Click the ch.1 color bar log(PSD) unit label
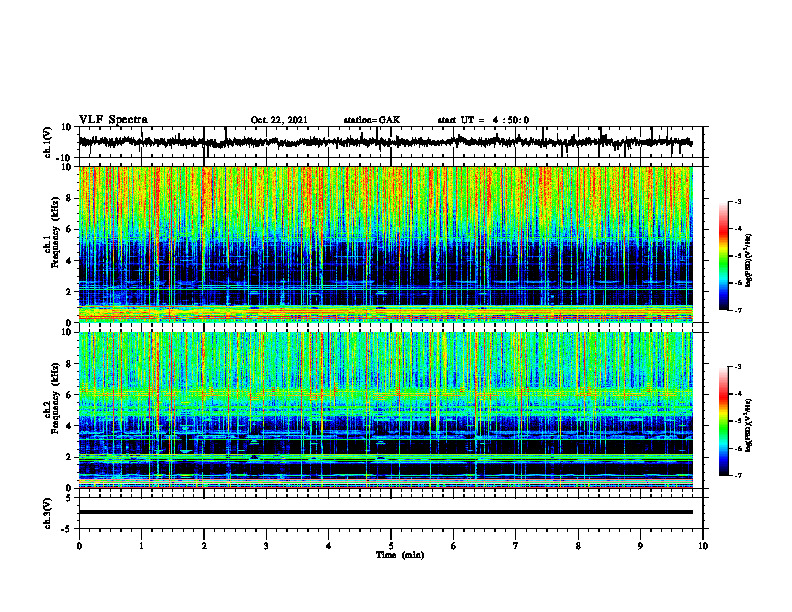The image size is (792, 612). point(749,261)
